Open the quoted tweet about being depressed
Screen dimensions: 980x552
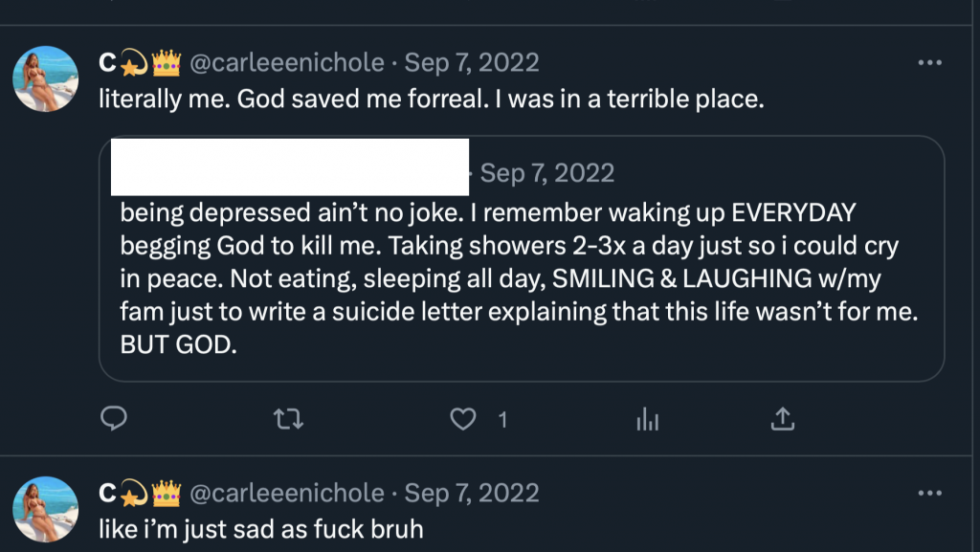(517, 277)
